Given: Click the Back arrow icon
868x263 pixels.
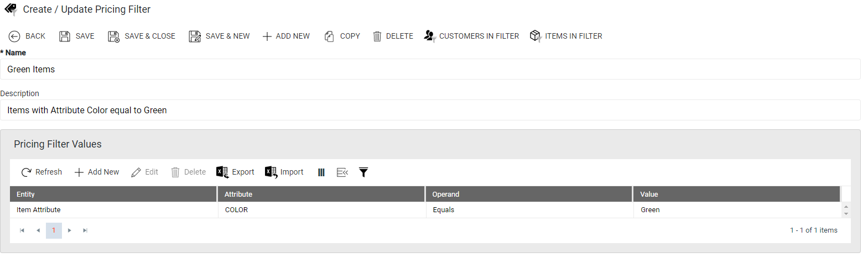Looking at the screenshot, I should 14,36.
